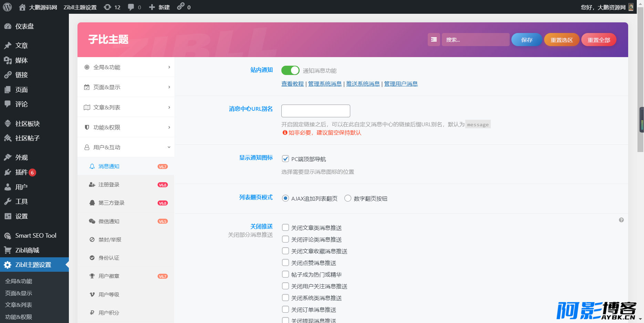The image size is (644, 323).
Task: Click the 链接 chain icon in sidebar
Action: (8, 75)
